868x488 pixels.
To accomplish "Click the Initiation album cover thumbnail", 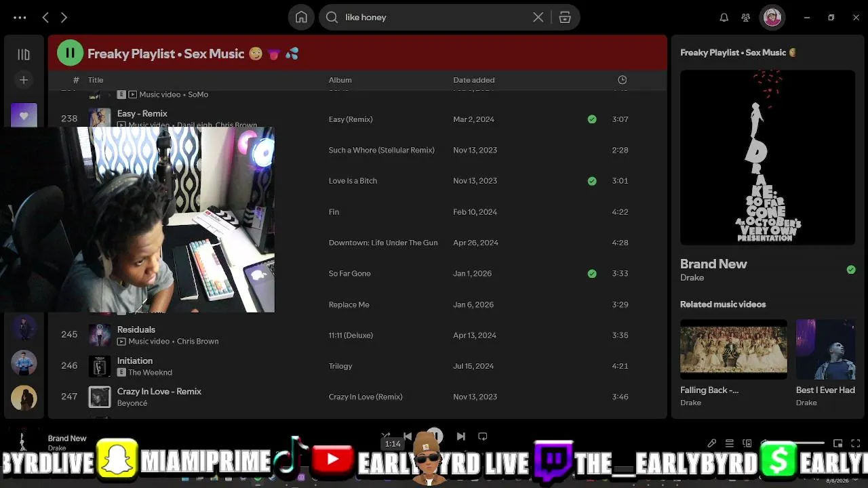I will click(x=100, y=367).
